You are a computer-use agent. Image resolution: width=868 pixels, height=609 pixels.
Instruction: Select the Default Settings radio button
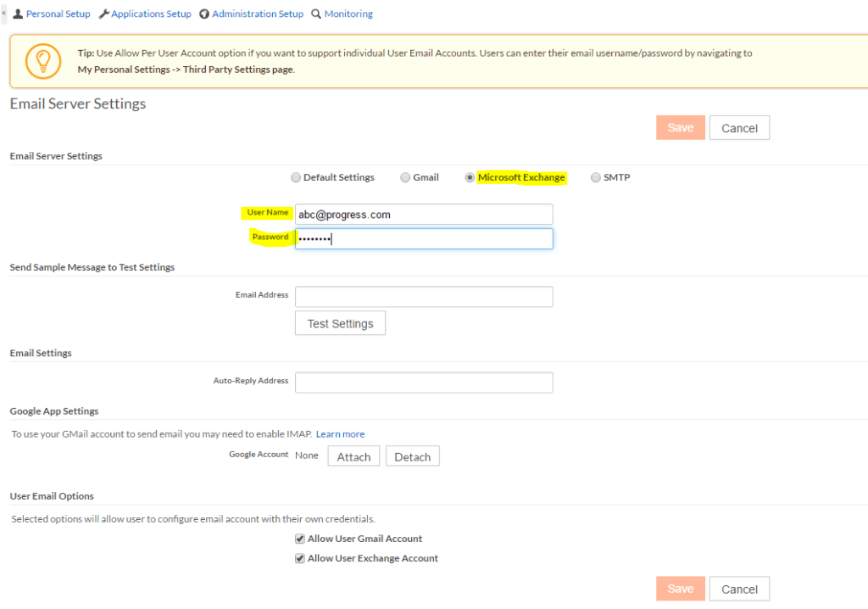[x=296, y=178]
